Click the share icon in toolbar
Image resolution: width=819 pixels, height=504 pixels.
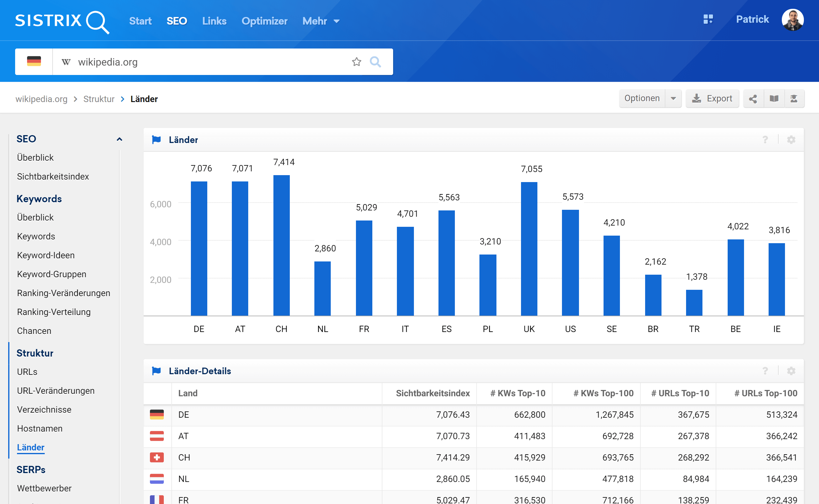click(753, 99)
